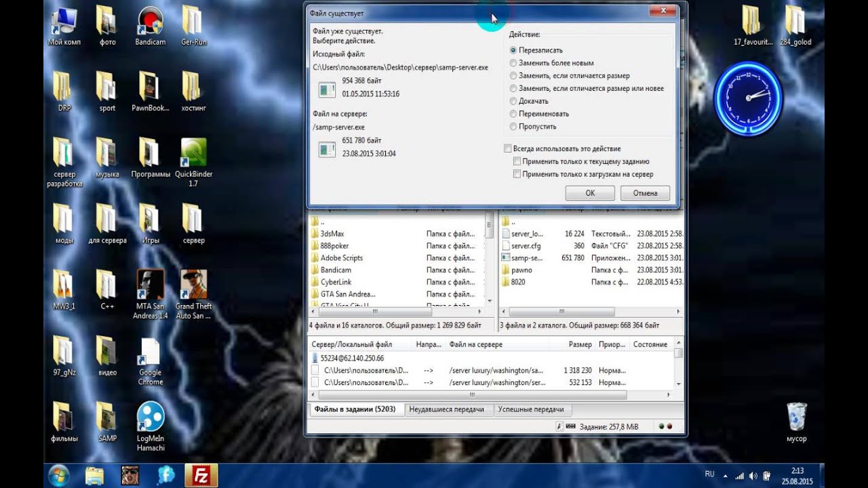Open Google Chrome desktop shortcut
The image size is (868, 488).
[150, 362]
